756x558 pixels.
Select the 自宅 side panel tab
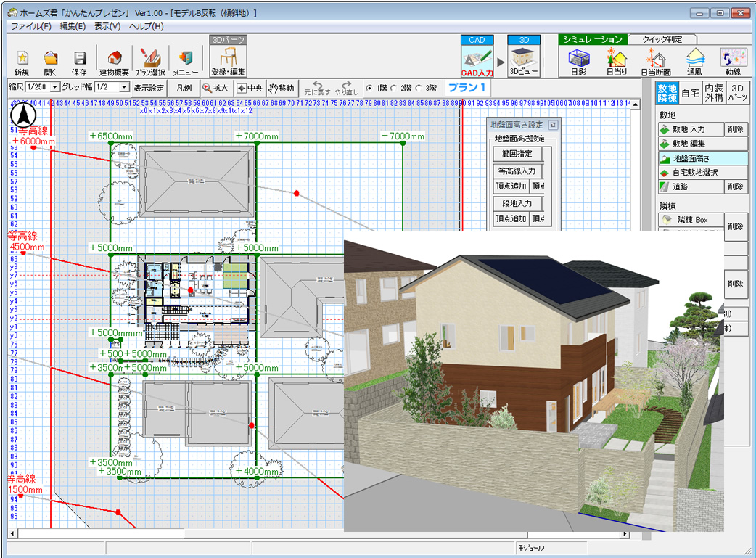691,93
